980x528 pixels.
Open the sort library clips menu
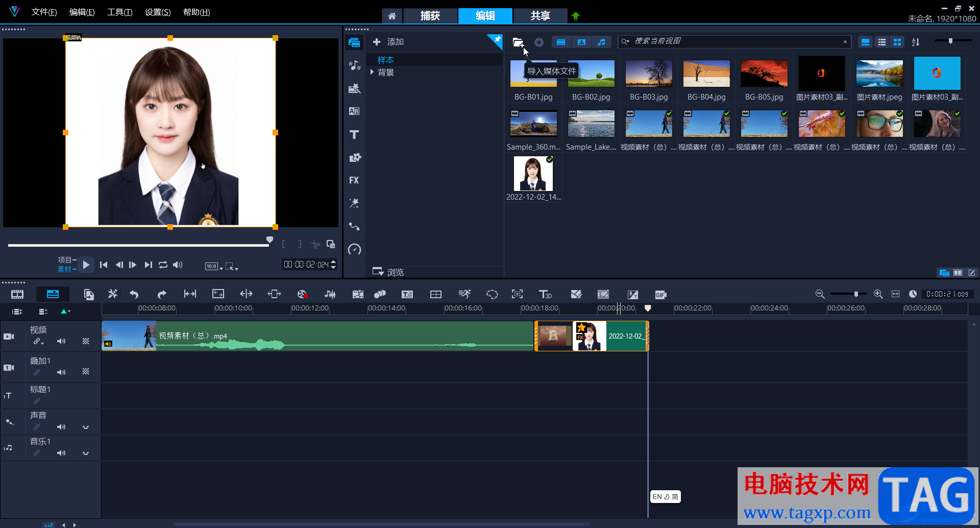coord(916,42)
